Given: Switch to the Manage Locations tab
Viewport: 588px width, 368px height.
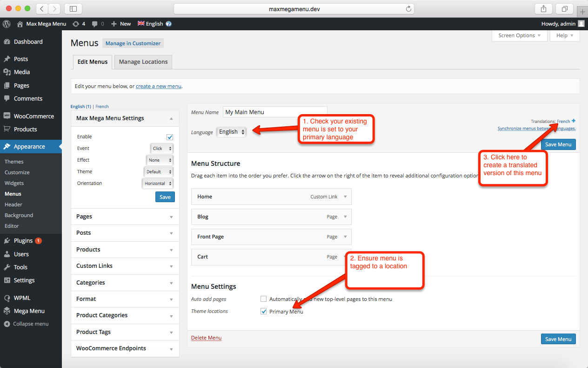Looking at the screenshot, I should tap(143, 62).
